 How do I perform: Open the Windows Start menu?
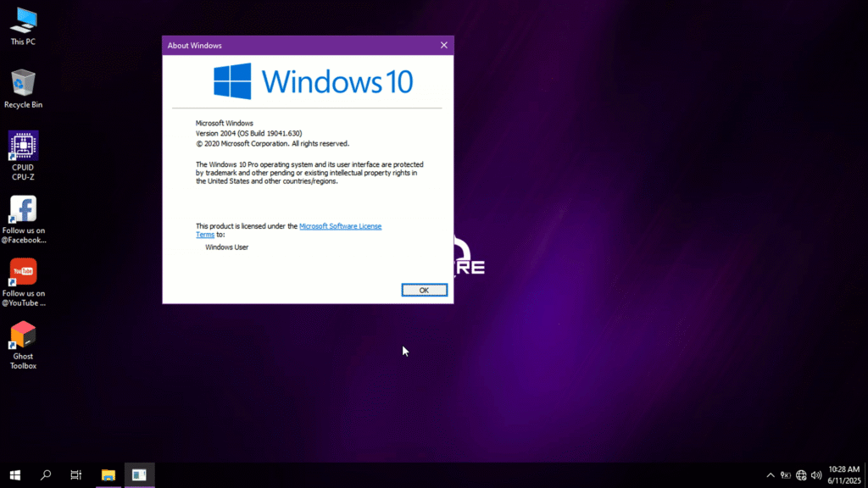[15, 474]
